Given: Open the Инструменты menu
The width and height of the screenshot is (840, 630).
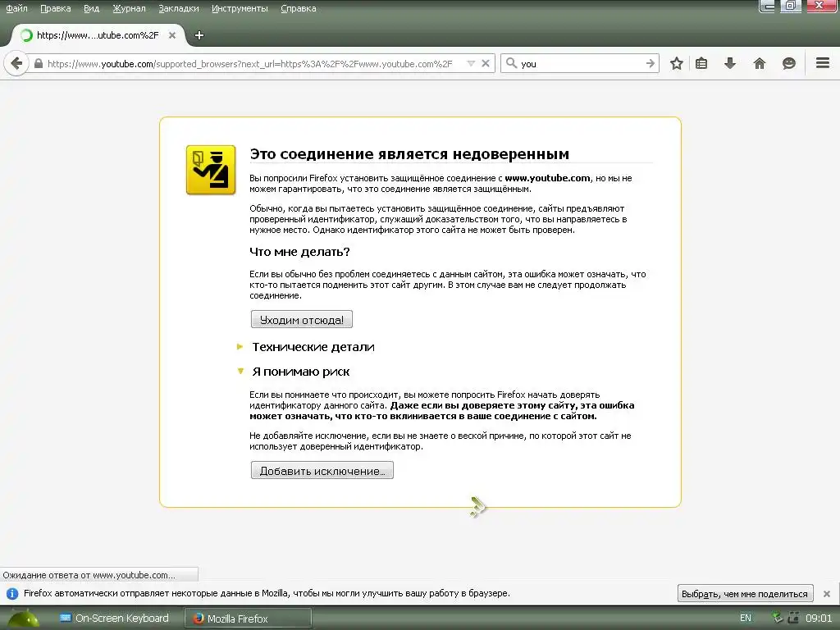Looking at the screenshot, I should click(240, 8).
